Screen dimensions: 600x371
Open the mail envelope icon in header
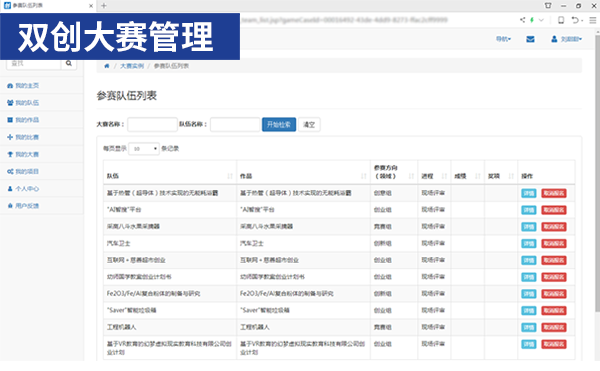click(x=530, y=39)
